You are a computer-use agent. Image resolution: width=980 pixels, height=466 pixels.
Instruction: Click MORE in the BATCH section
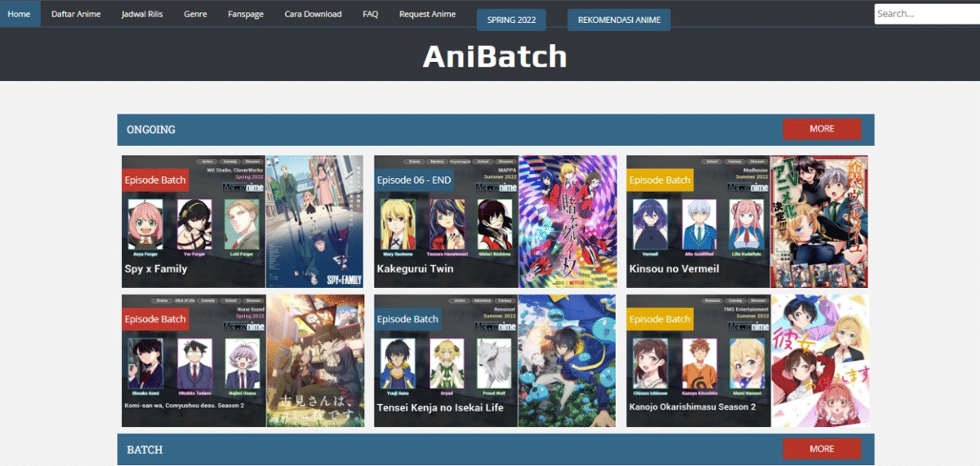(x=822, y=449)
